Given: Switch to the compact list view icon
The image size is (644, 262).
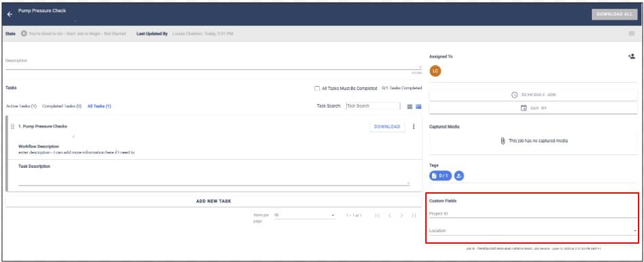Looking at the screenshot, I should 410,106.
